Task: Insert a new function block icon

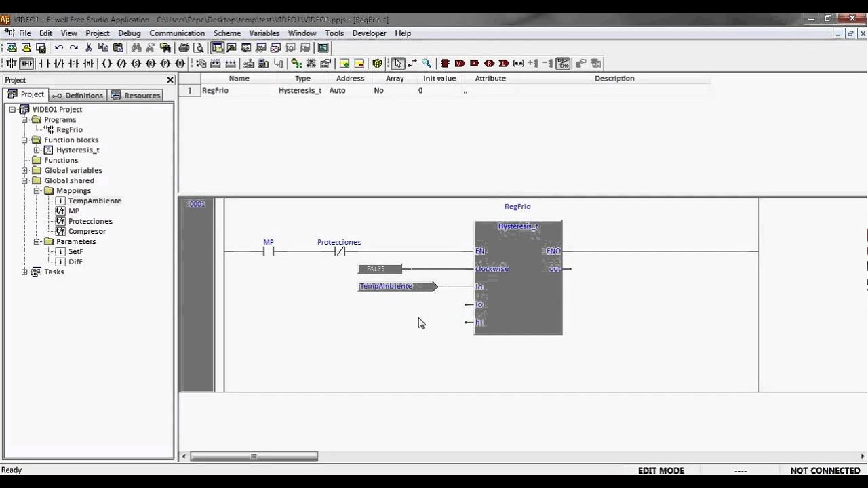Action: pyautogui.click(x=445, y=63)
